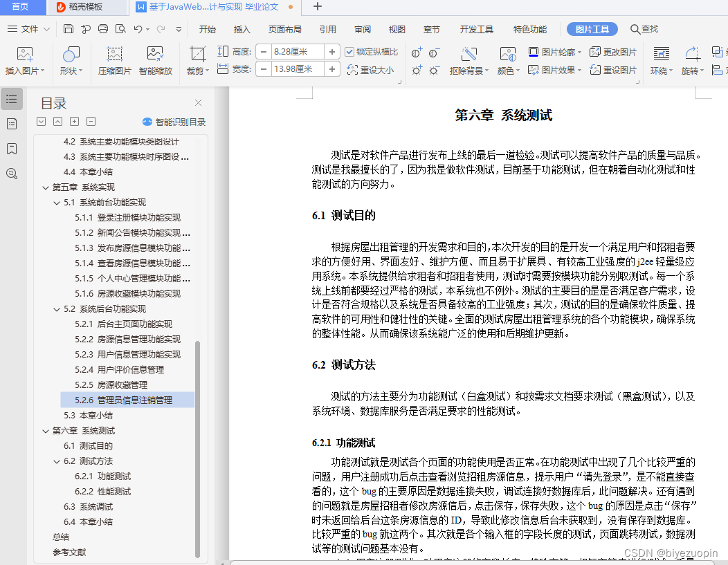Click 查找 search button
728x565 pixels.
pos(644,29)
